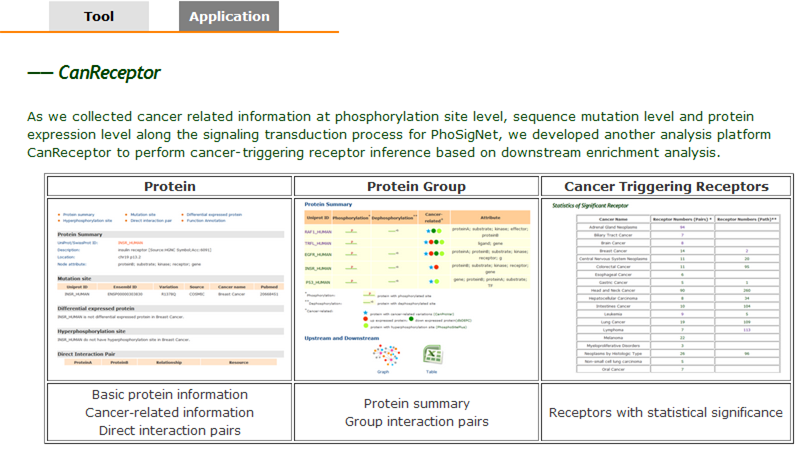
Task: Click the blue star in the RAF1_HUMAN row
Action: pyautogui.click(x=427, y=231)
